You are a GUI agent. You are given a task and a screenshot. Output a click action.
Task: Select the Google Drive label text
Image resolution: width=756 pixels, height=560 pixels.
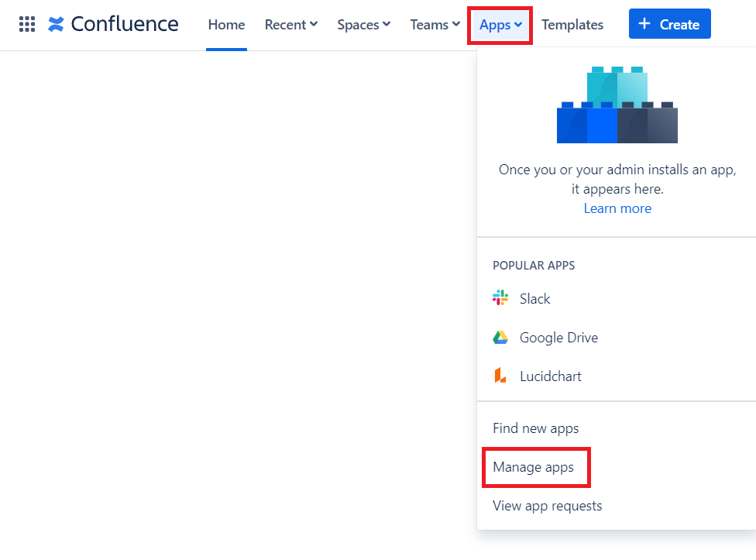pos(558,338)
